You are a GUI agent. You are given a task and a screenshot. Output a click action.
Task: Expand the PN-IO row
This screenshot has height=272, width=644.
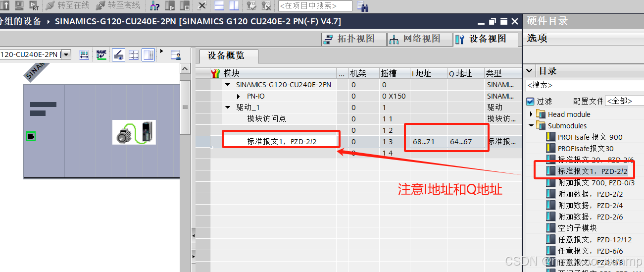(x=239, y=96)
